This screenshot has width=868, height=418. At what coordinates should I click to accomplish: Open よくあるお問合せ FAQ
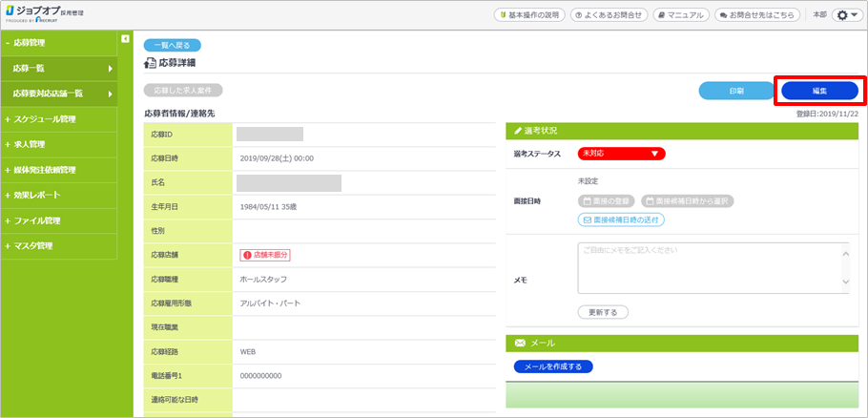tap(610, 15)
